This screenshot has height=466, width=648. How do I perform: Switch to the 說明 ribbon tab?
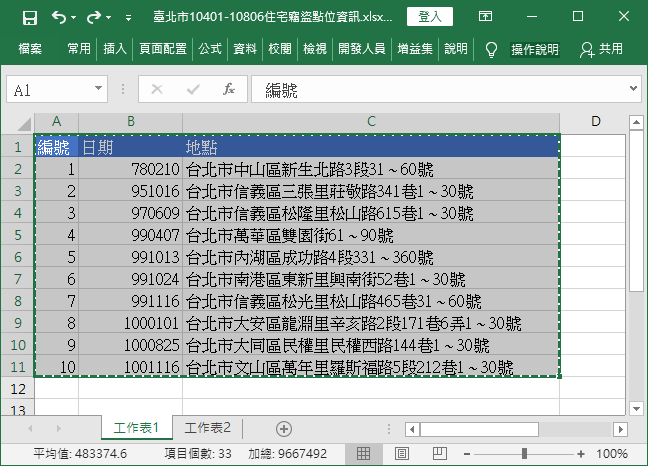pos(456,49)
